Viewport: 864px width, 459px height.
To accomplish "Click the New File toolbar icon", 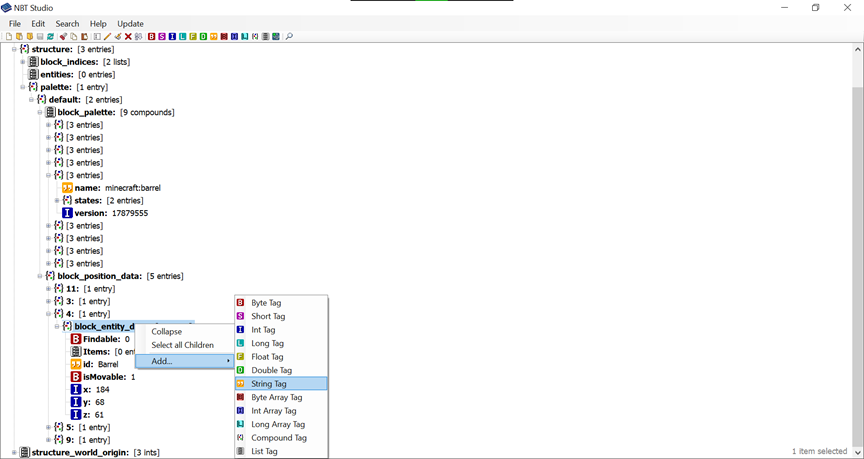I will pos(9,37).
